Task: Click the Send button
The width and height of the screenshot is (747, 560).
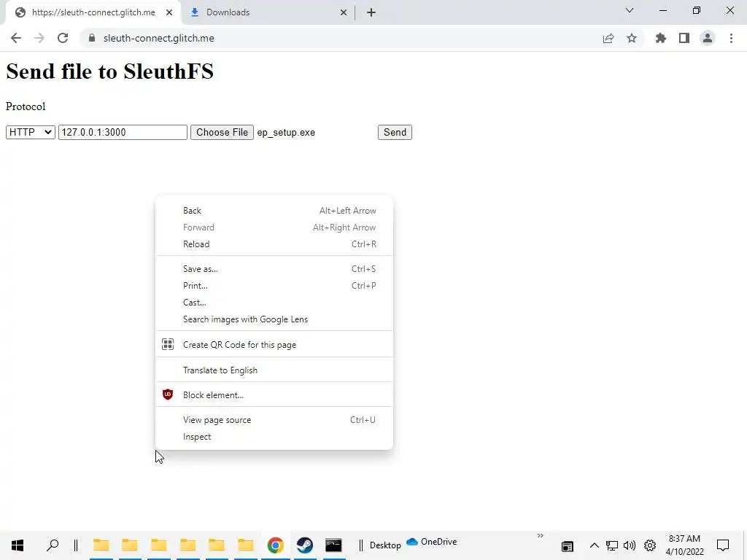Action: coord(395,133)
